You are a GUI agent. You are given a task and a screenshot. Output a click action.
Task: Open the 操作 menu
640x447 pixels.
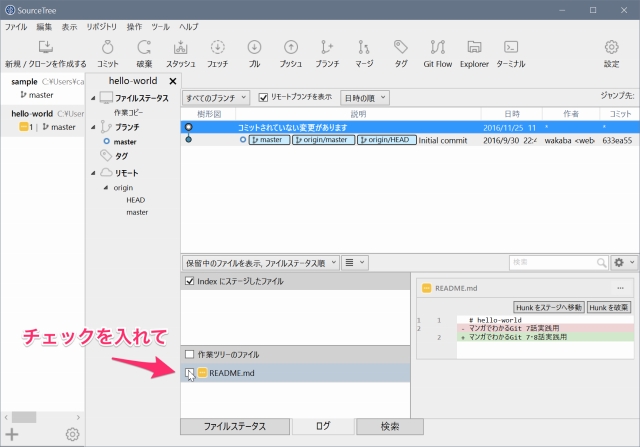(134, 27)
